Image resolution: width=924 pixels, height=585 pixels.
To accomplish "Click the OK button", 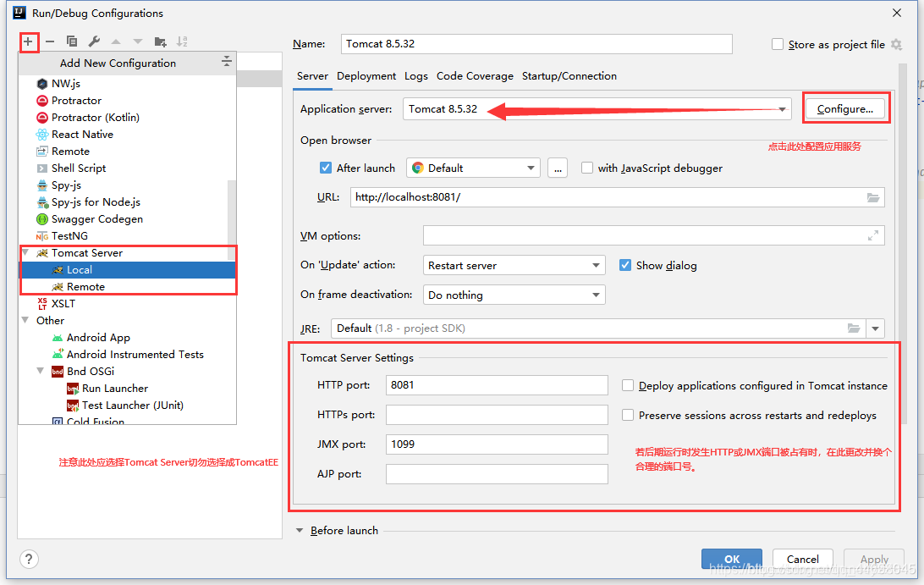I will point(732,559).
